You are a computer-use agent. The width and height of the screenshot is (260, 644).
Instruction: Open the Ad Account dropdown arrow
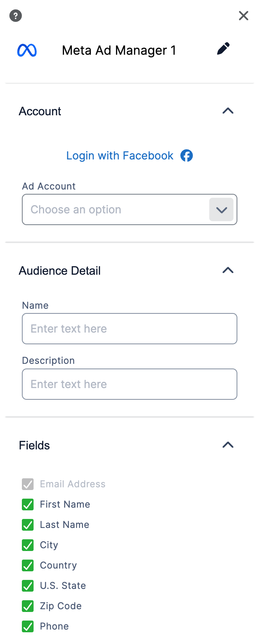[221, 209]
